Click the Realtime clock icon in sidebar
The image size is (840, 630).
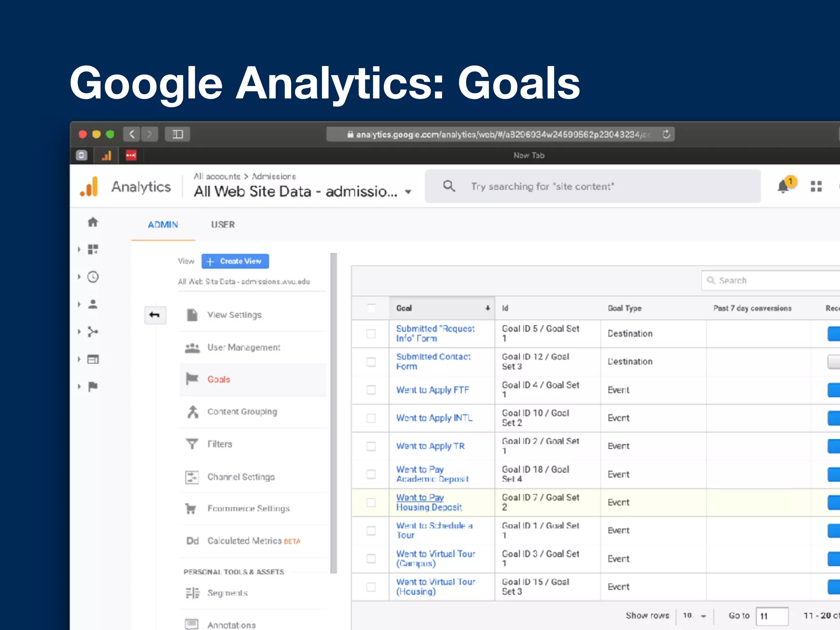tap(93, 277)
